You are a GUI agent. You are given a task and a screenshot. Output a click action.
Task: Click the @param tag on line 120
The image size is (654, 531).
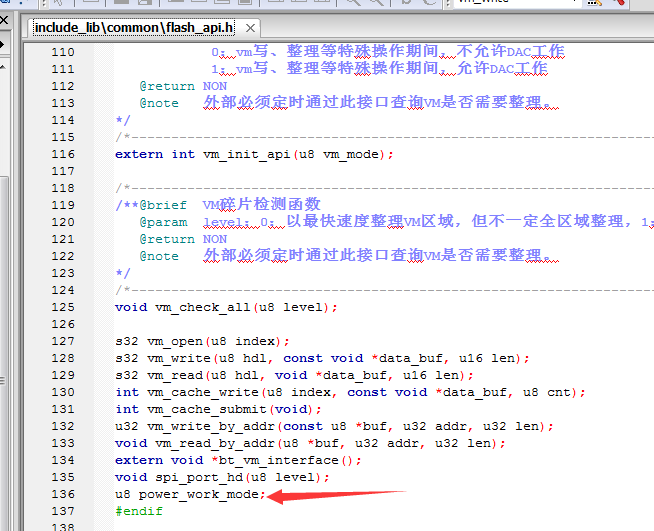click(163, 222)
